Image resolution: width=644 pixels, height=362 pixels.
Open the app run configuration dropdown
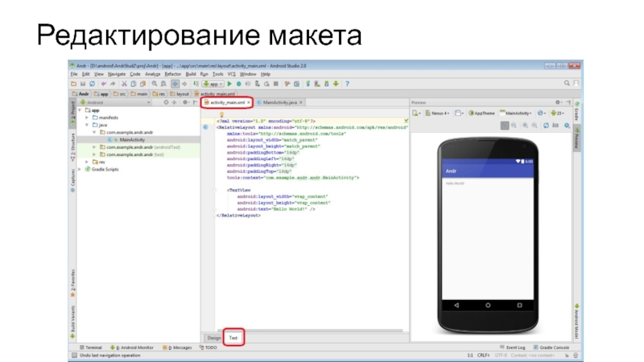[x=213, y=83]
